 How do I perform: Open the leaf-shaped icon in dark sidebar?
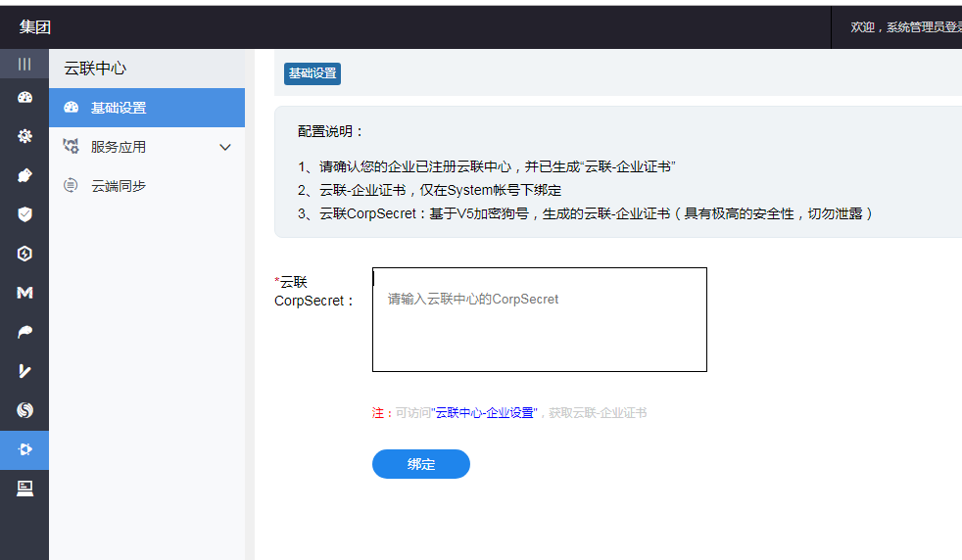[x=24, y=332]
